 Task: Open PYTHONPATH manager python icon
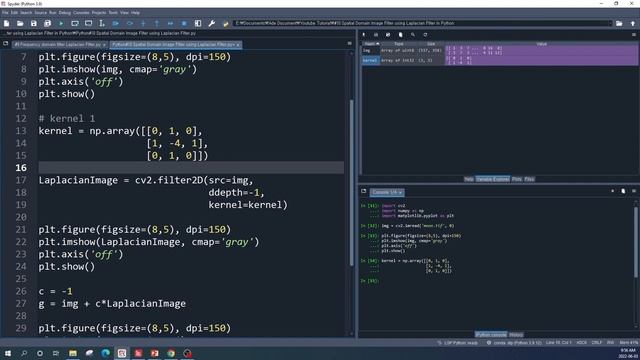(x=225, y=24)
